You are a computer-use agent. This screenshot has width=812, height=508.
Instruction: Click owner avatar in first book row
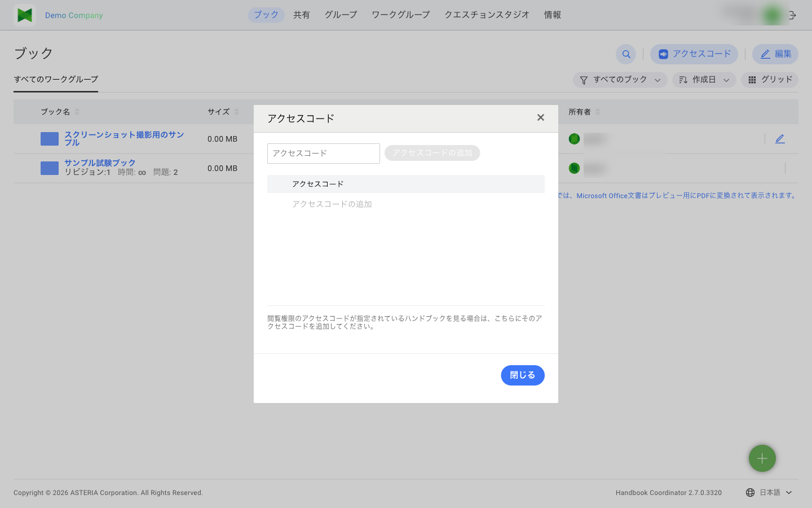(574, 139)
